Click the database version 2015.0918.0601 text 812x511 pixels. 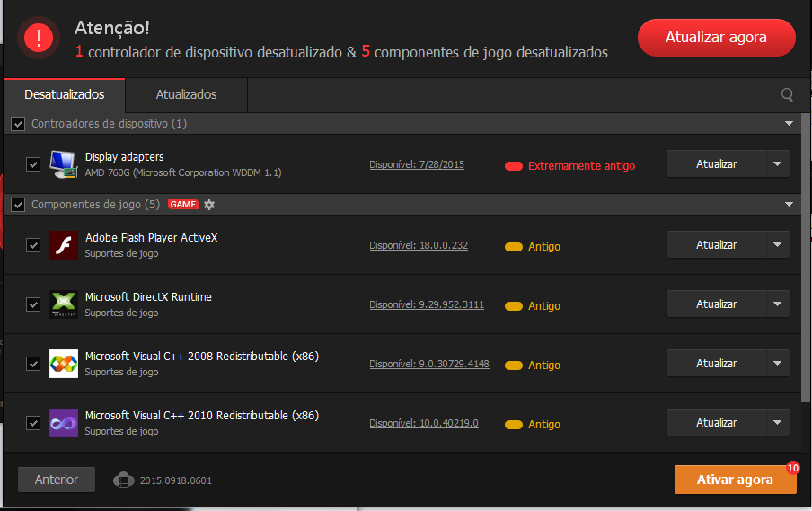pos(175,480)
